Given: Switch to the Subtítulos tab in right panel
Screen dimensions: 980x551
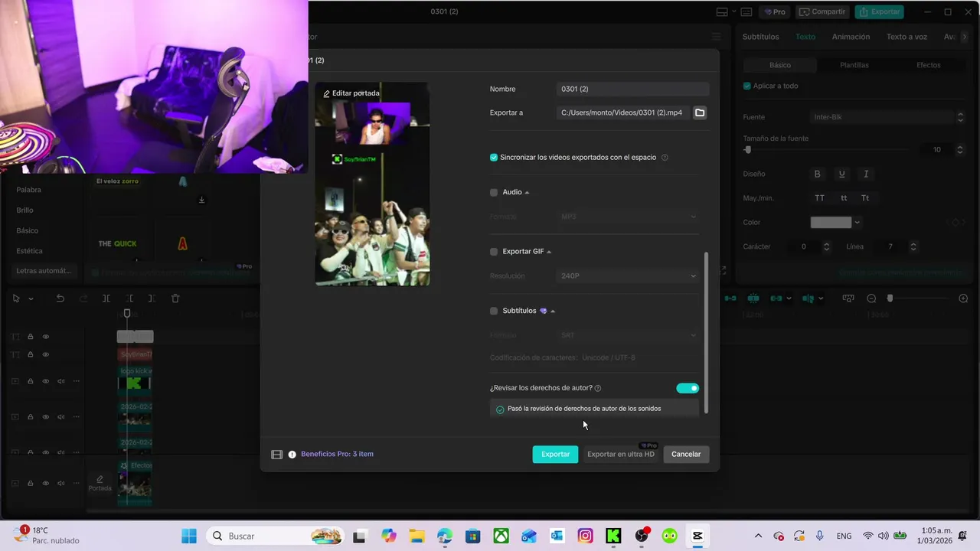Looking at the screenshot, I should [760, 37].
